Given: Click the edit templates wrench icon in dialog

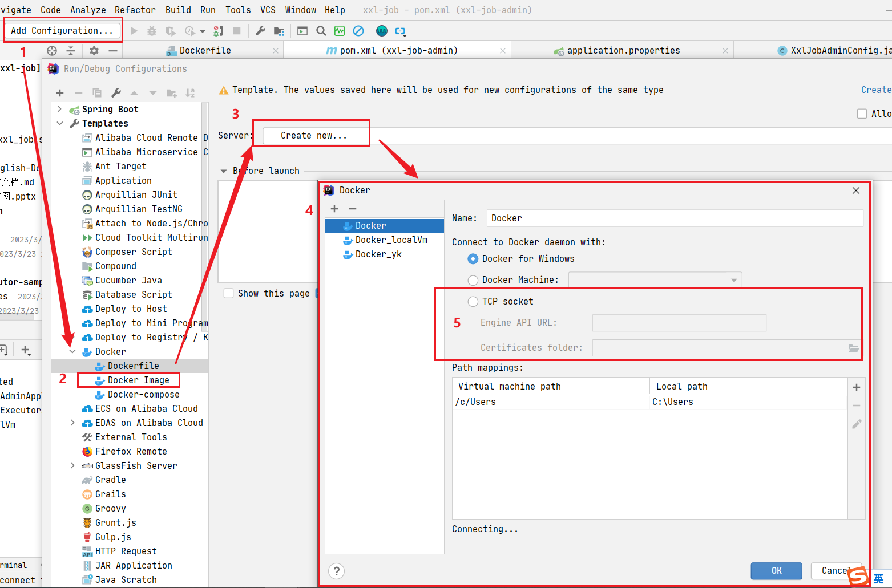Looking at the screenshot, I should (x=116, y=93).
